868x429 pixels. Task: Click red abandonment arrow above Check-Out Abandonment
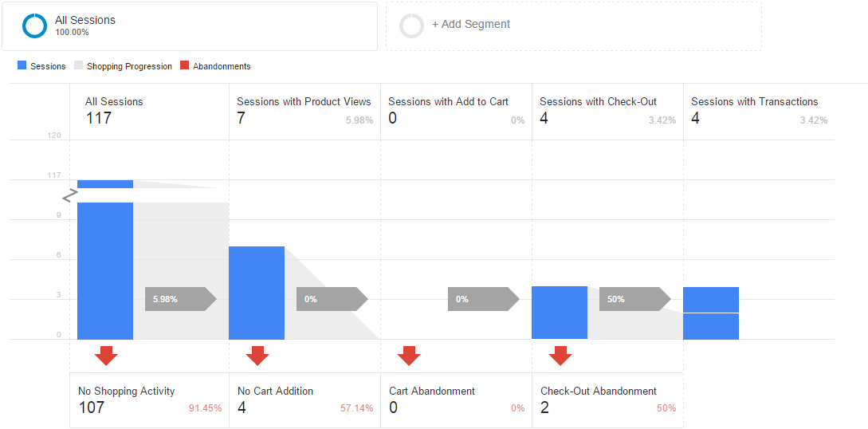pos(560,356)
